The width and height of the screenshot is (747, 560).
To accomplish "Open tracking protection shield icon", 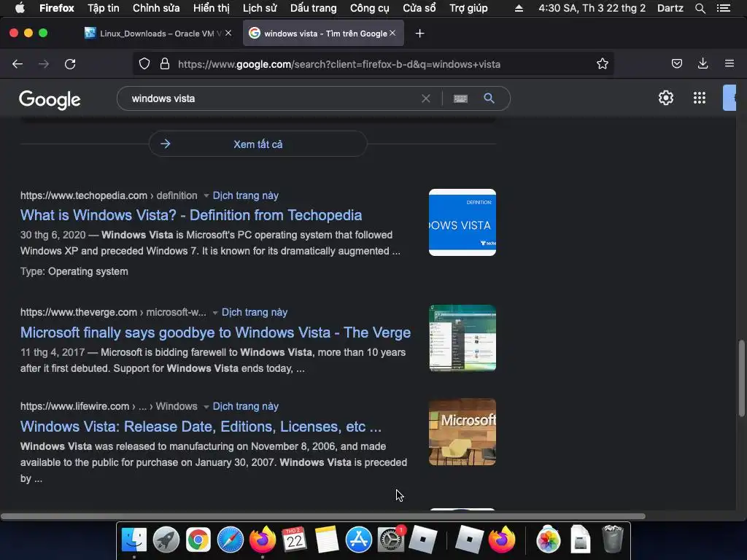I will (x=144, y=64).
